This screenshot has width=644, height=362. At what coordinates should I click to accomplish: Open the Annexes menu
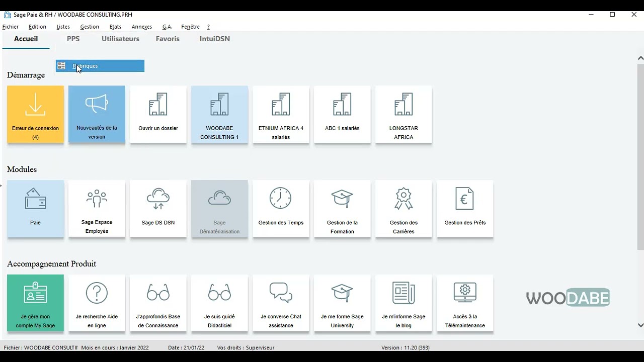pos(142,27)
